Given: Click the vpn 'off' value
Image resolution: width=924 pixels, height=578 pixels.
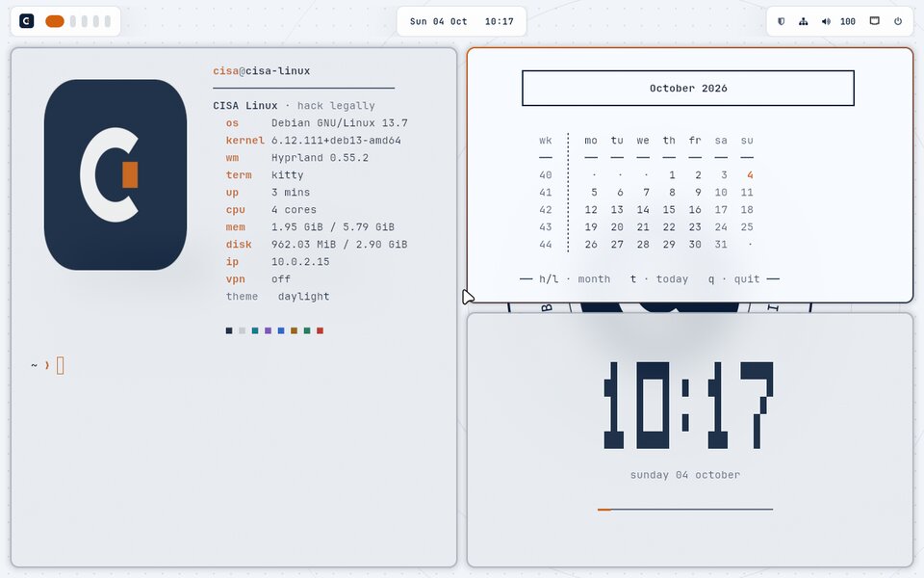Looking at the screenshot, I should pyautogui.click(x=280, y=279).
